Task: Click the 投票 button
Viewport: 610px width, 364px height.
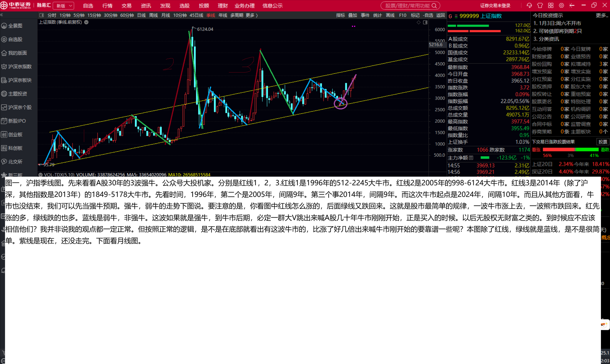Action: pos(602,142)
